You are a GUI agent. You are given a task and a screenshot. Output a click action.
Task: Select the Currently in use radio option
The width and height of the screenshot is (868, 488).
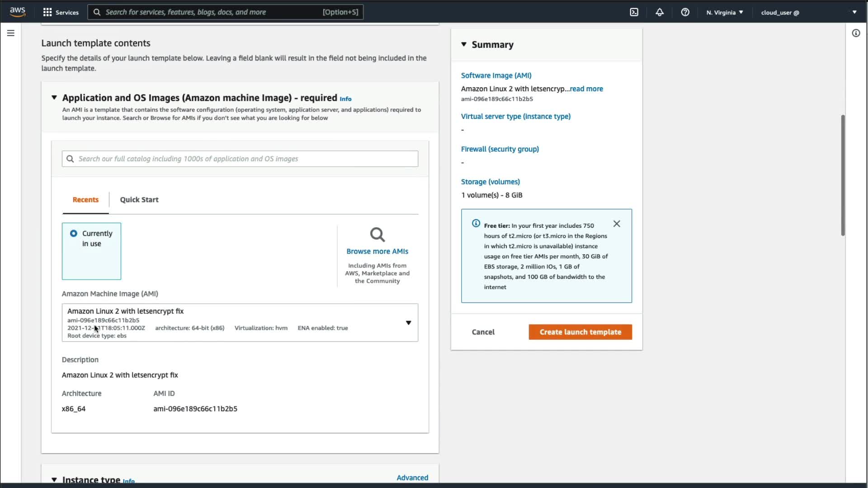[x=74, y=234]
